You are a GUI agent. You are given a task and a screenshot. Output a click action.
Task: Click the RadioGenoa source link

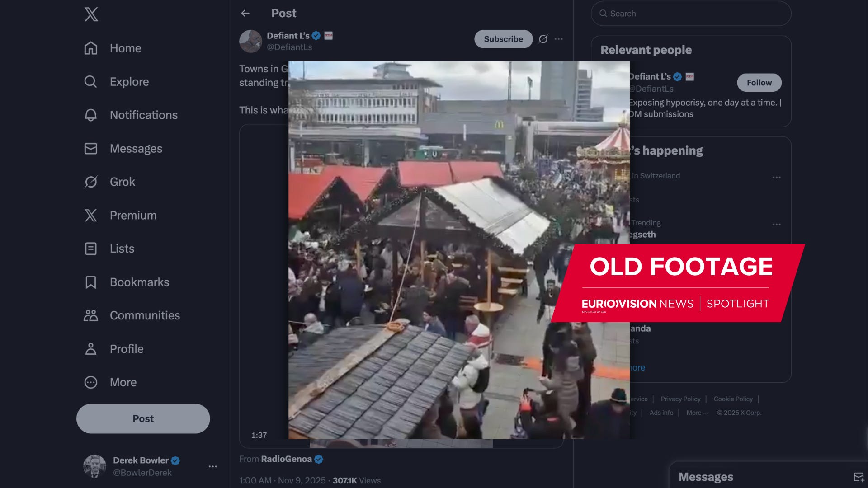point(286,459)
